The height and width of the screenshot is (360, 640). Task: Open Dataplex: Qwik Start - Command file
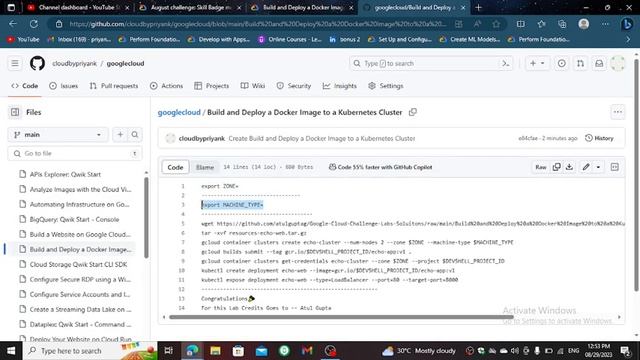80,324
